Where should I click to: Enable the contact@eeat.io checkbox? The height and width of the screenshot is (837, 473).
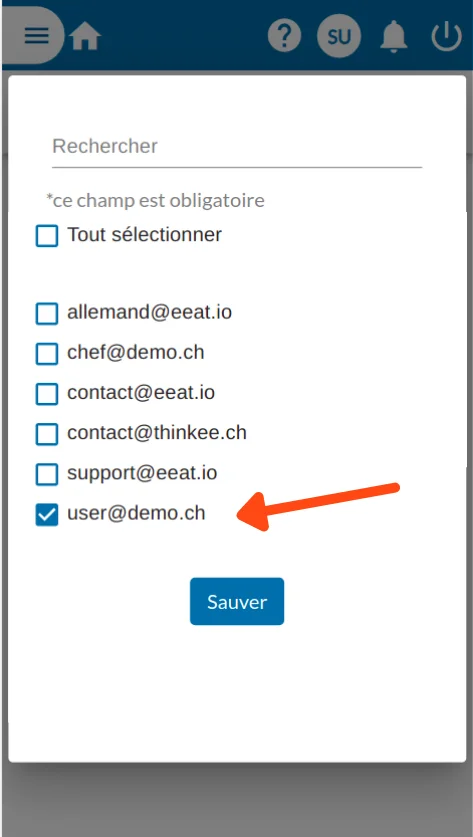pyautogui.click(x=47, y=394)
